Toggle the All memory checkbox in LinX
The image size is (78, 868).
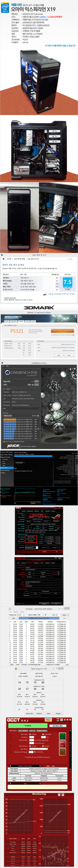point(46,615)
